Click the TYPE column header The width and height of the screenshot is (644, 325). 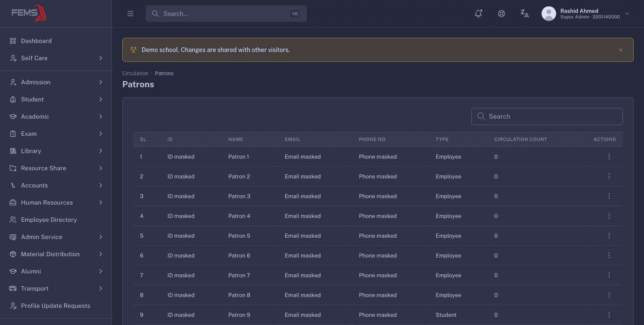pyautogui.click(x=442, y=139)
